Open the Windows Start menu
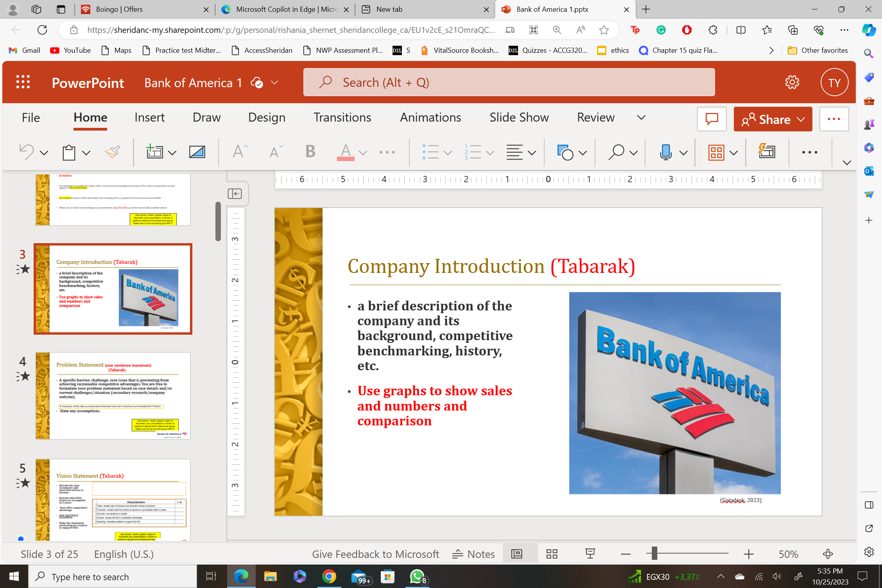Screen dimensions: 882x588 click(14, 576)
